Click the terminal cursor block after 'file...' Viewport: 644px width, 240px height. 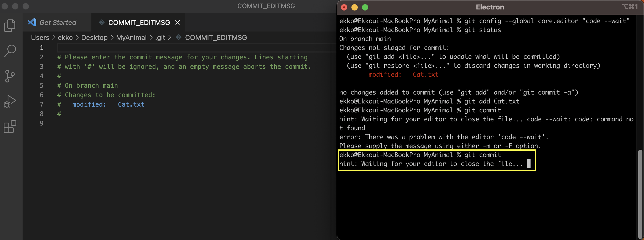coord(529,164)
